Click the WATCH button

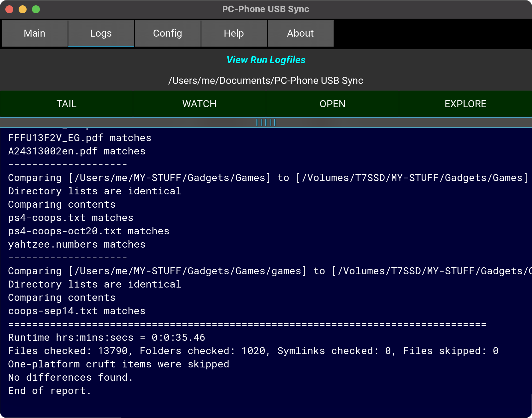199,104
